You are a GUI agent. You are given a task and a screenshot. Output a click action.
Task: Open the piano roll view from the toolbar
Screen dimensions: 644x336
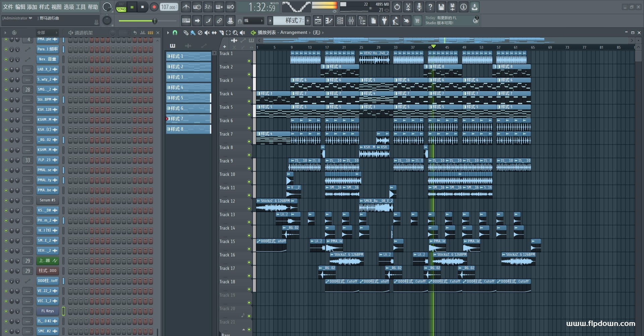point(329,21)
